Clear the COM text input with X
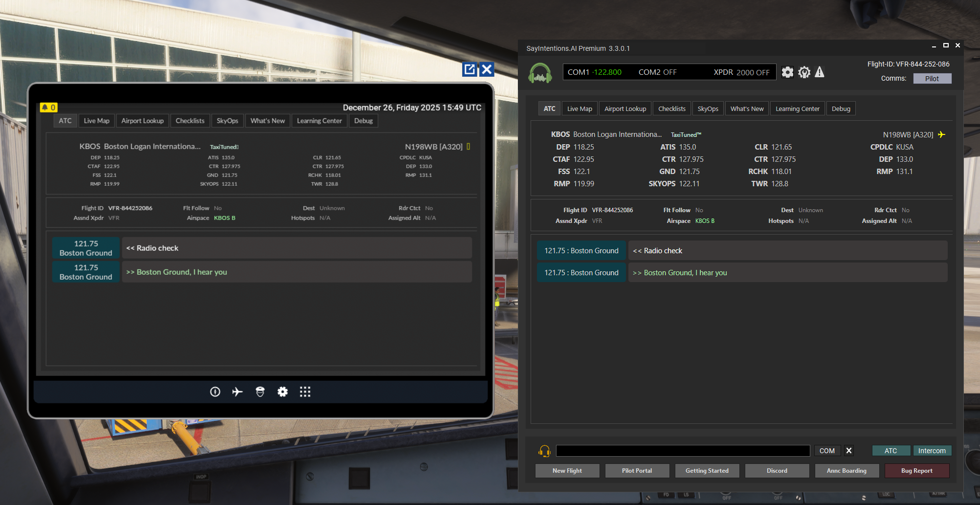Viewport: 980px width, 505px height. pyautogui.click(x=849, y=451)
